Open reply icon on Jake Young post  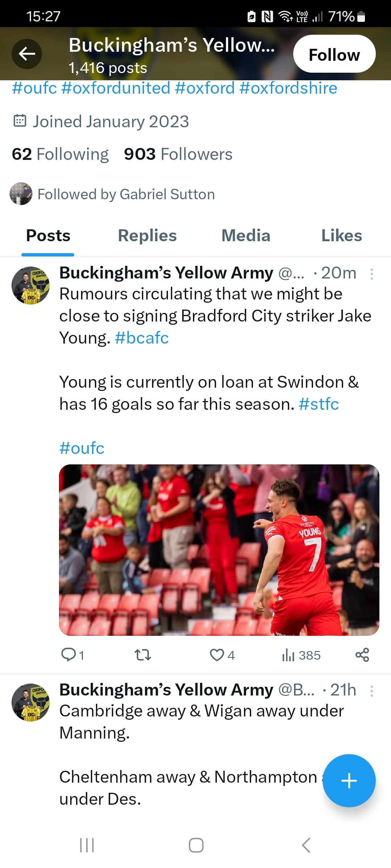pyautogui.click(x=69, y=655)
